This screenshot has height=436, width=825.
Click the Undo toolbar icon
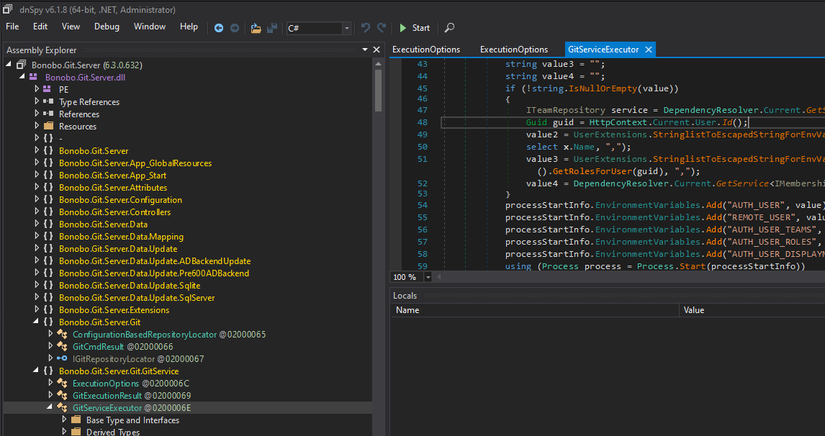[366, 27]
